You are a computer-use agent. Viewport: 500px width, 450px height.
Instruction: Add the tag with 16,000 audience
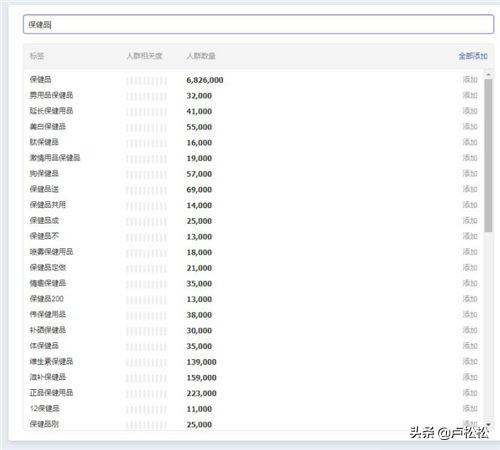coord(470,142)
